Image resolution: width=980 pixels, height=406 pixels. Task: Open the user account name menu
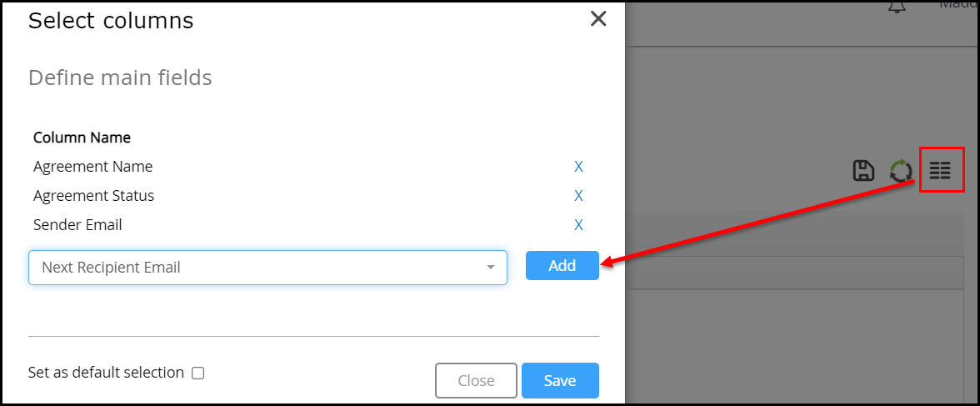958,5
